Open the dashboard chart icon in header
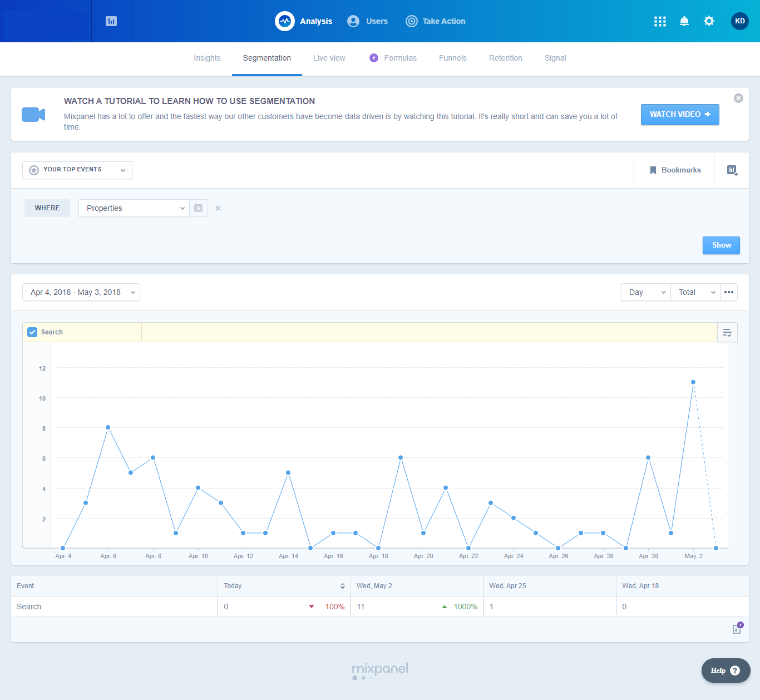 click(x=111, y=21)
